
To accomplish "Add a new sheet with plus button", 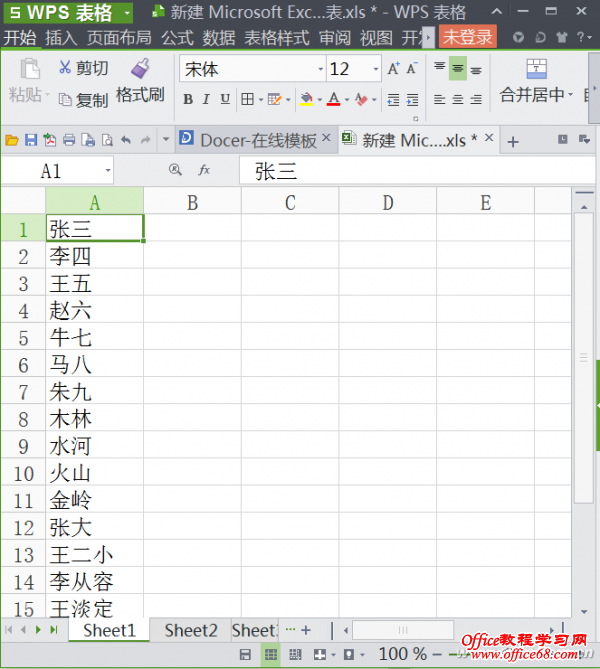I will pos(306,630).
